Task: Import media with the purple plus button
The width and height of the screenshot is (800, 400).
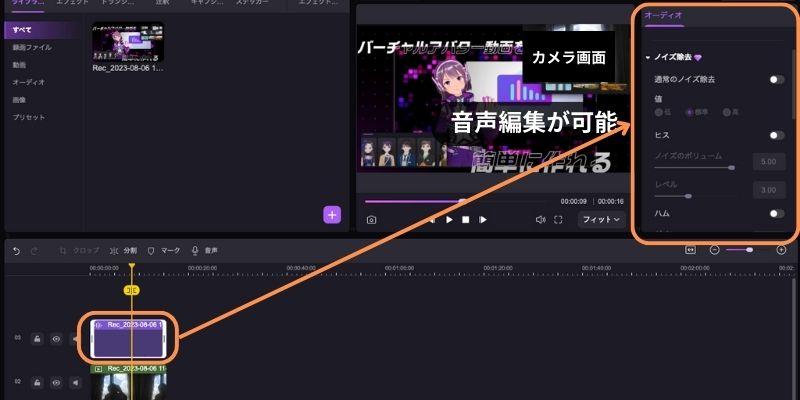Action: pyautogui.click(x=332, y=215)
